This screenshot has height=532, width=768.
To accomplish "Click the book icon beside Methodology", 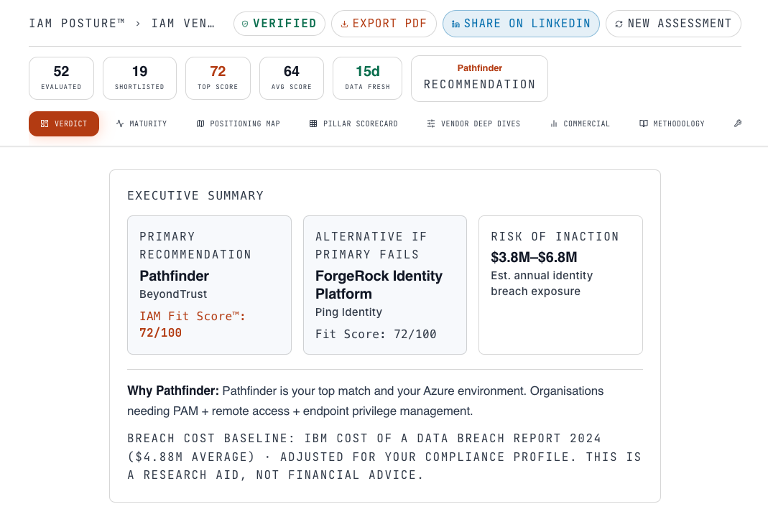I will (x=644, y=123).
